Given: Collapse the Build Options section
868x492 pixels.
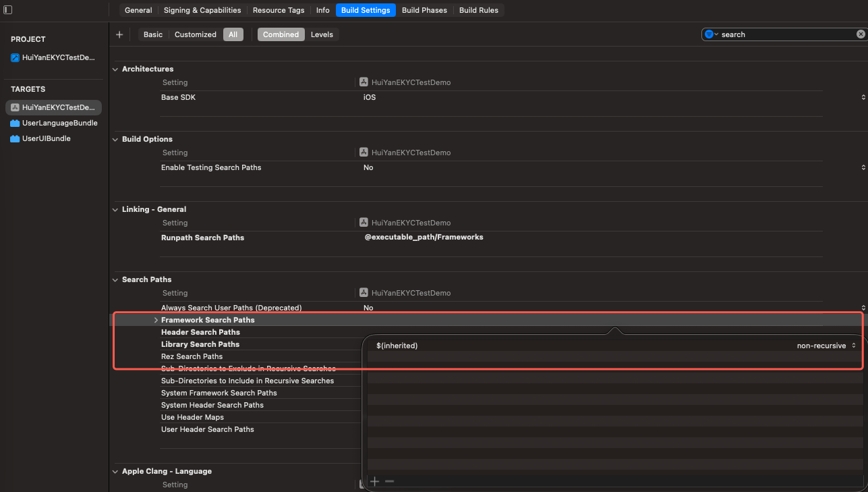Looking at the screenshot, I should [115, 139].
